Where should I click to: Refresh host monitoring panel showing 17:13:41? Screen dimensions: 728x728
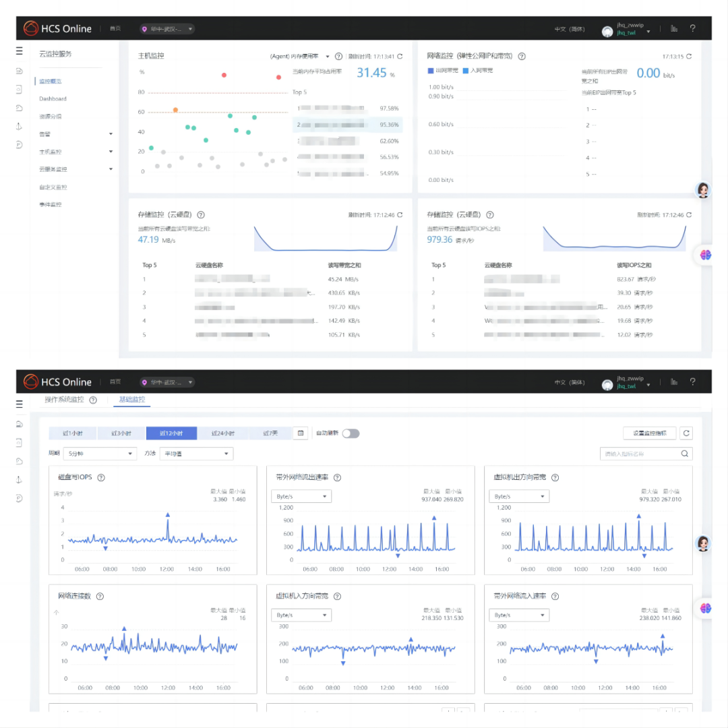(x=400, y=56)
